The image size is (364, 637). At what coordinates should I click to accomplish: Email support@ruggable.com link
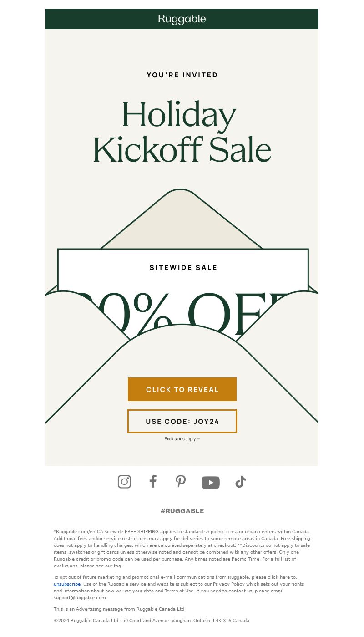point(80,597)
